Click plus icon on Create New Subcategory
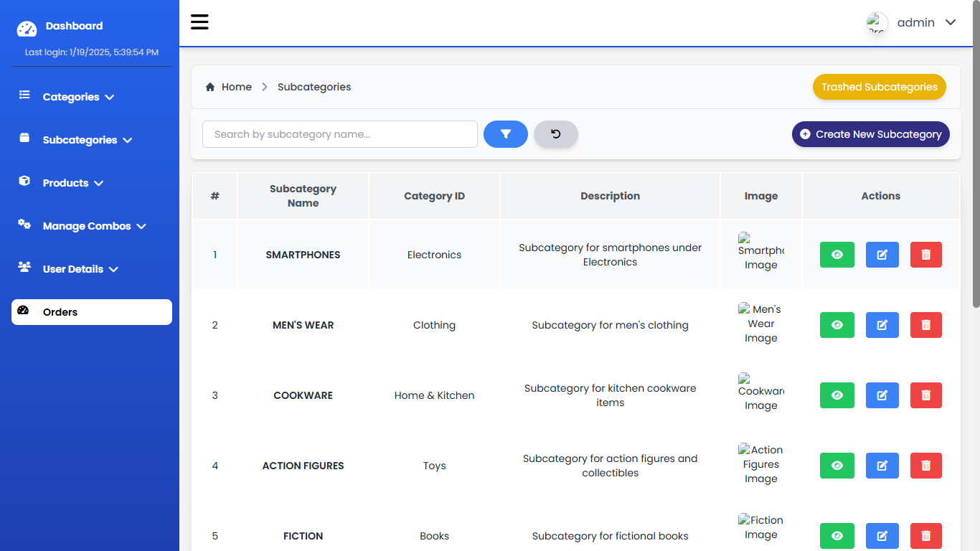980x551 pixels. (x=805, y=134)
